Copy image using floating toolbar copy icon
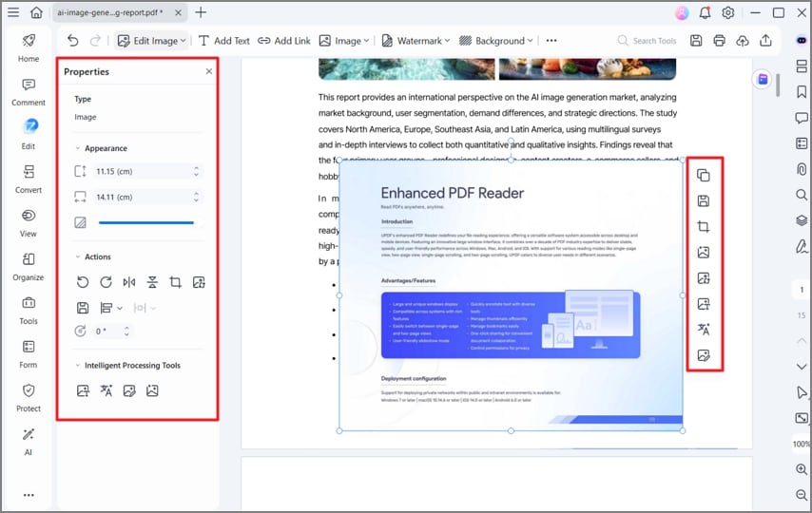The width and height of the screenshot is (812, 513). (704, 176)
